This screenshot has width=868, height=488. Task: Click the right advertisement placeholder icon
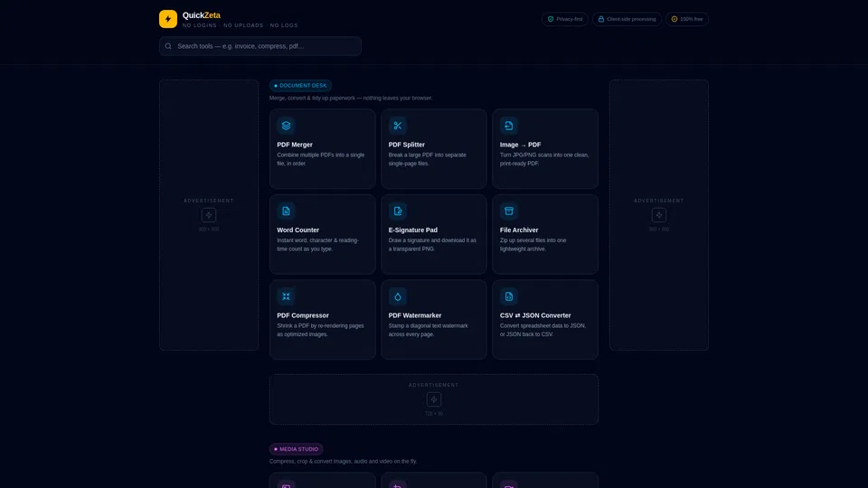pos(659,215)
